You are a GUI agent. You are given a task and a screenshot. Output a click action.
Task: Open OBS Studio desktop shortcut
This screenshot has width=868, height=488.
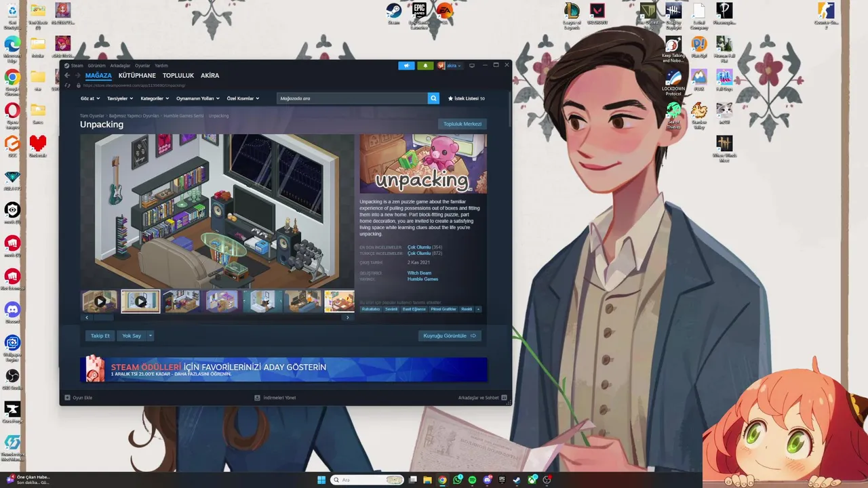[x=12, y=379]
